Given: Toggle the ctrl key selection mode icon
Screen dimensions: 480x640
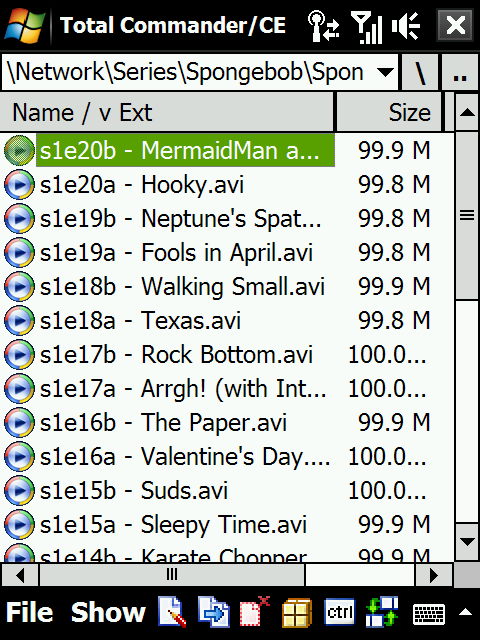Looking at the screenshot, I should click(x=340, y=612).
